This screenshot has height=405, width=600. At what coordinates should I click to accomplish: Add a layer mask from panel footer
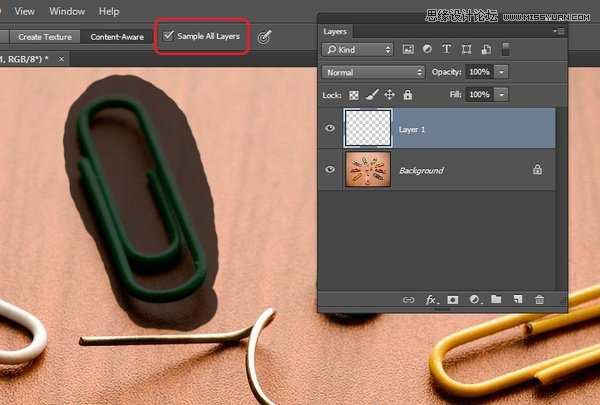click(453, 299)
